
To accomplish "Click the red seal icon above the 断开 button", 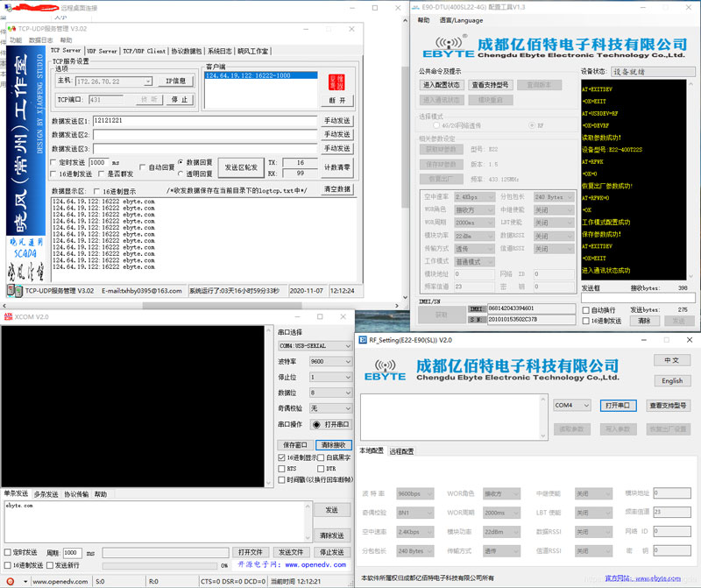I will coord(337,81).
